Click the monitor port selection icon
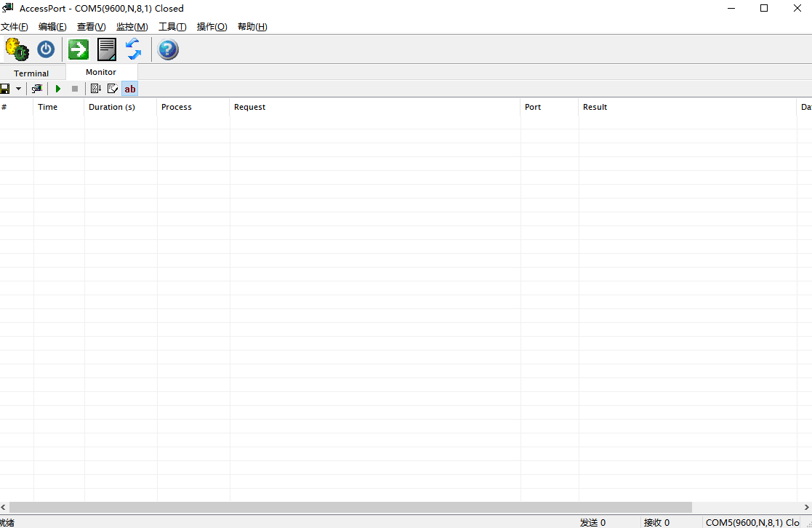812x528 pixels. (x=37, y=89)
